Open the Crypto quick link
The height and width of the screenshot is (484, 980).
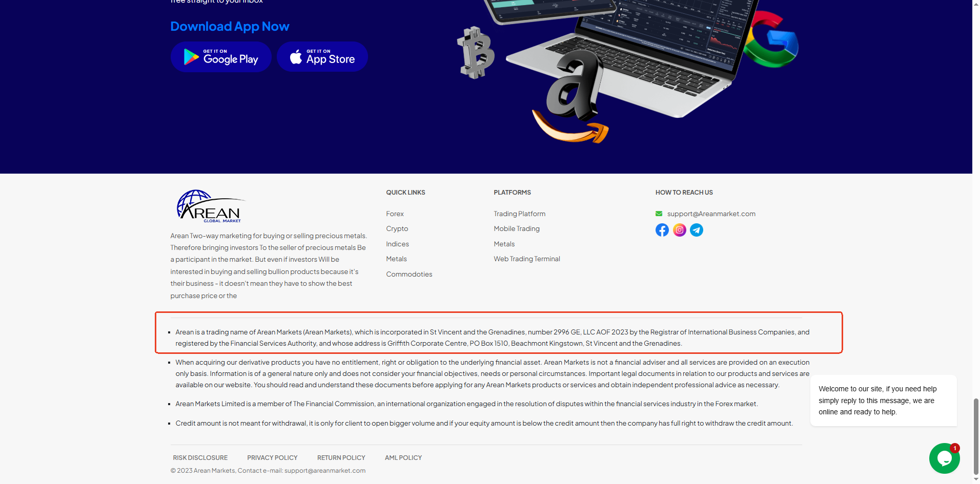pos(397,228)
